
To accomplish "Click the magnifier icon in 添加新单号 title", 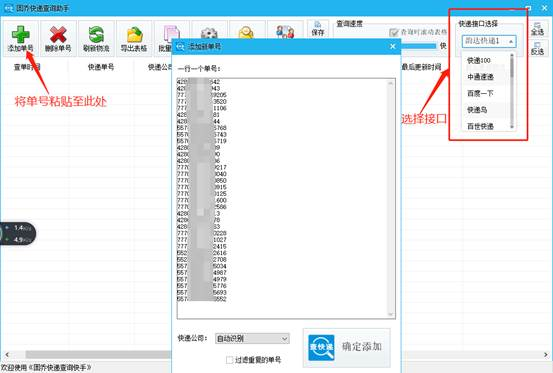I will click(180, 47).
